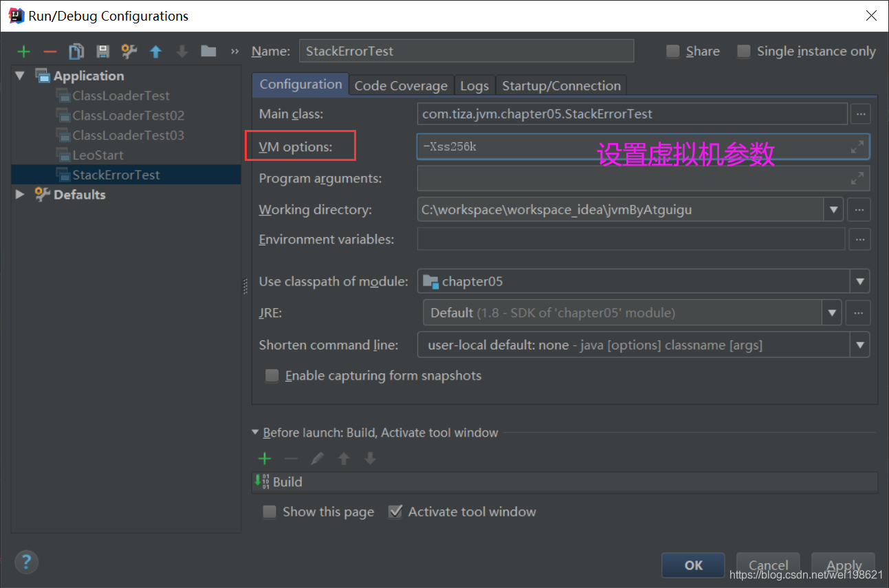
Task: Open edit defaults wrench icon
Action: [129, 52]
